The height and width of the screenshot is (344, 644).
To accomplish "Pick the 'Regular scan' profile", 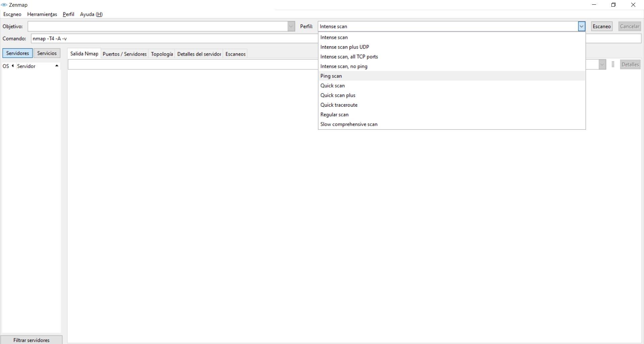I will point(452,115).
